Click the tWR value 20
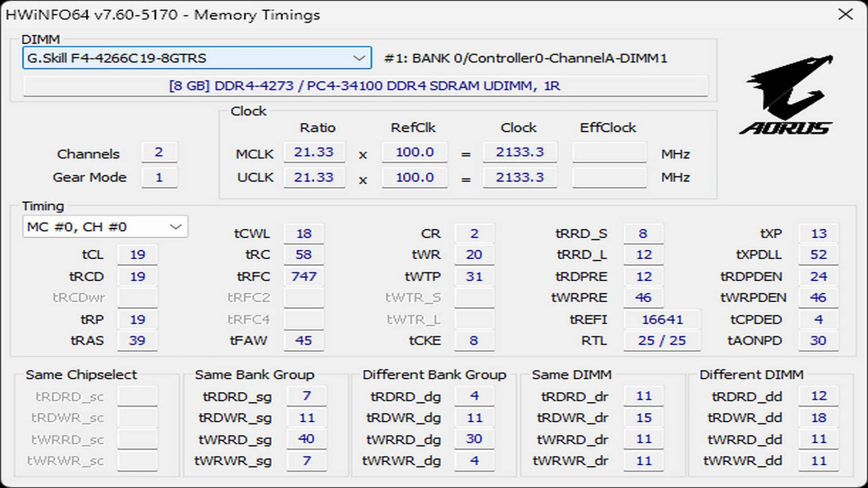 (x=474, y=255)
